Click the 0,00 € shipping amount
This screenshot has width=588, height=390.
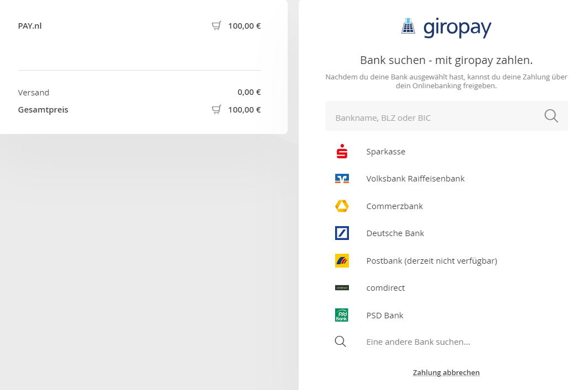coord(249,92)
